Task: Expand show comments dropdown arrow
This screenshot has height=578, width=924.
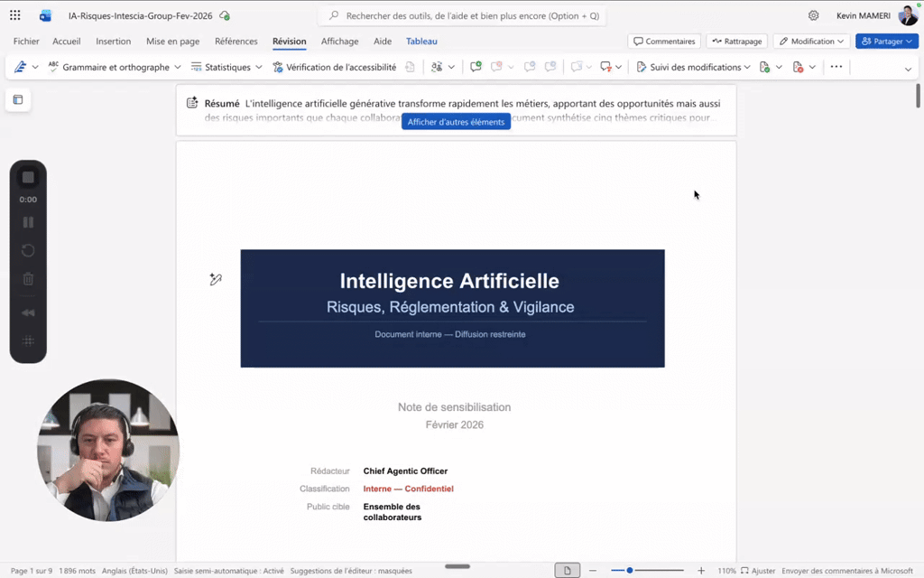Action: 619,67
